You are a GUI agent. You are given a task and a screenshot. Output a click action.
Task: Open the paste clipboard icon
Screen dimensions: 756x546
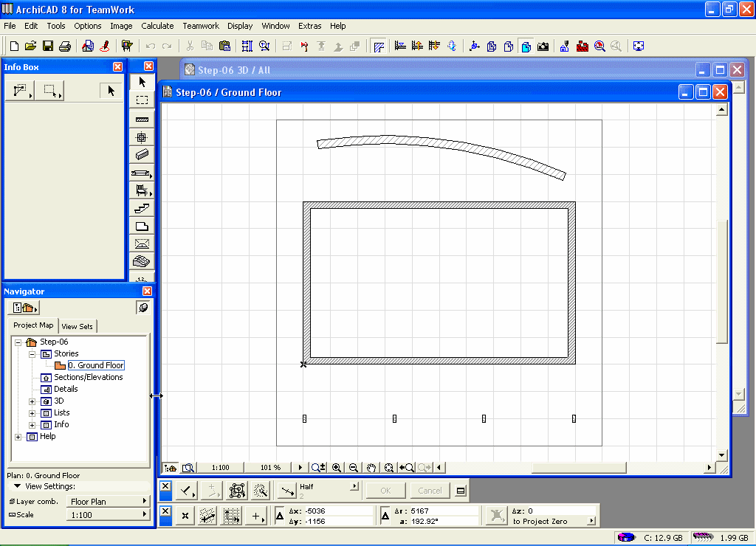coord(224,46)
